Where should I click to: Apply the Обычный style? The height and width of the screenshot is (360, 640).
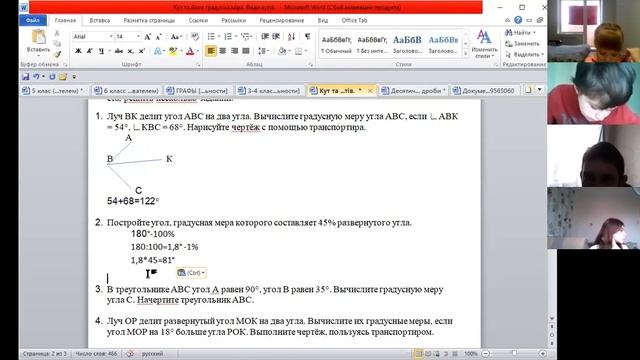point(336,44)
